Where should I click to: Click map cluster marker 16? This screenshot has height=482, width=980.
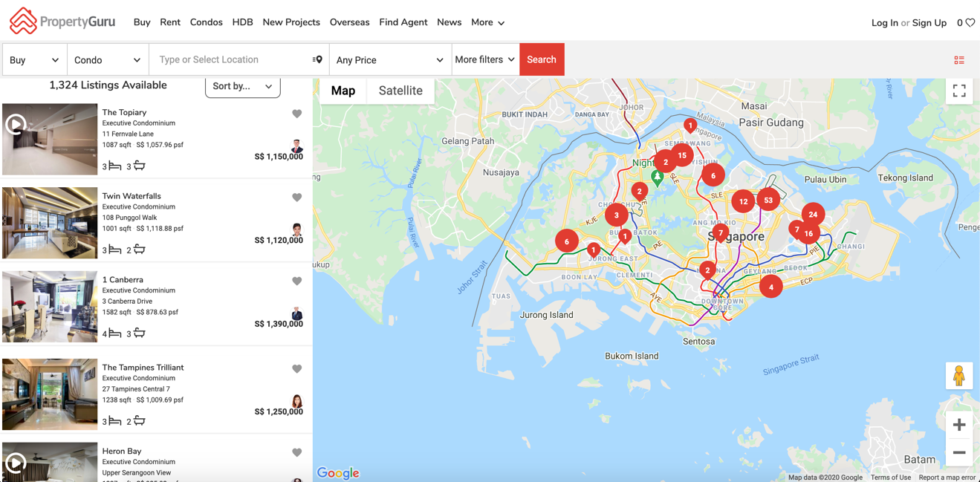(x=808, y=233)
